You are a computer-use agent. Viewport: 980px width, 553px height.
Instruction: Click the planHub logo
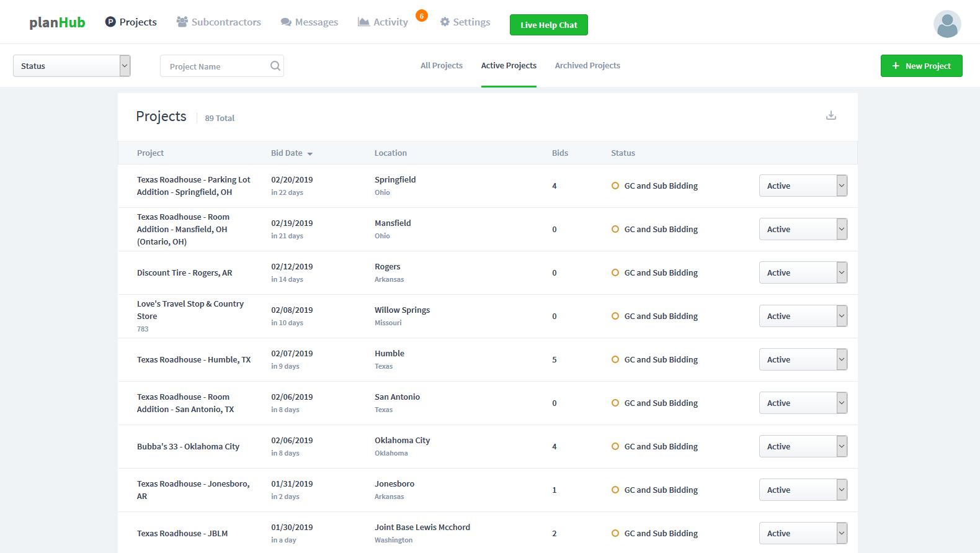pyautogui.click(x=57, y=22)
